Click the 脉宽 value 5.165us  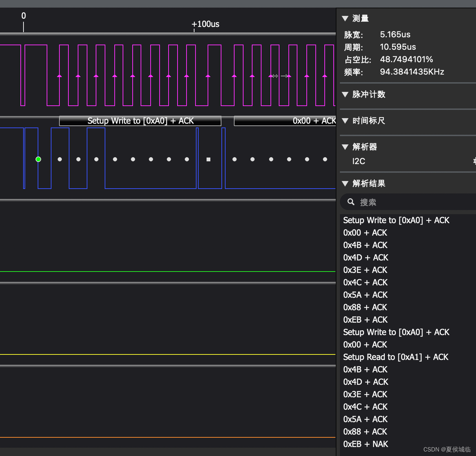[x=395, y=35]
